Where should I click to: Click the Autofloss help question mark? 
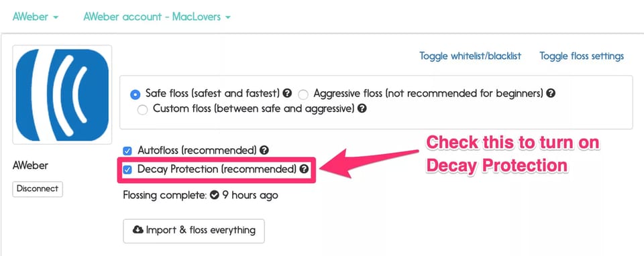[x=264, y=150]
